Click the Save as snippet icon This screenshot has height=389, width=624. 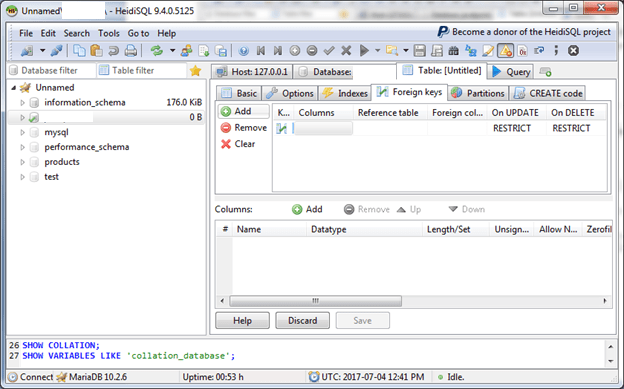pos(437,51)
